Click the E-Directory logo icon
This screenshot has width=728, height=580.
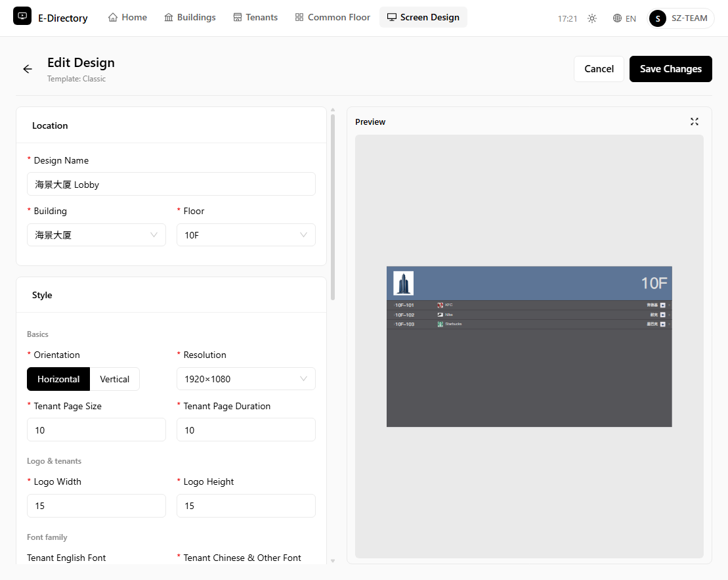click(22, 16)
